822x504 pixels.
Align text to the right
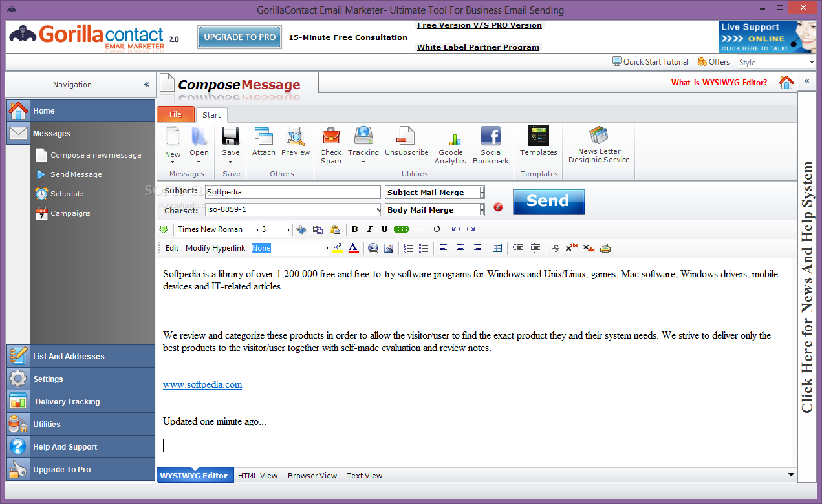477,248
